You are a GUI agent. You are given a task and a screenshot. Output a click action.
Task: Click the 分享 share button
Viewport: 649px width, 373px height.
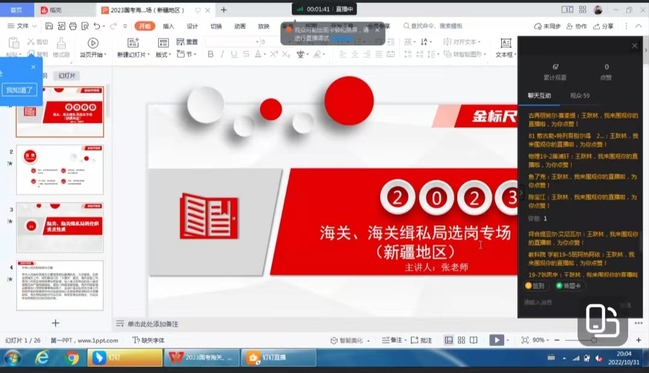[x=603, y=26]
